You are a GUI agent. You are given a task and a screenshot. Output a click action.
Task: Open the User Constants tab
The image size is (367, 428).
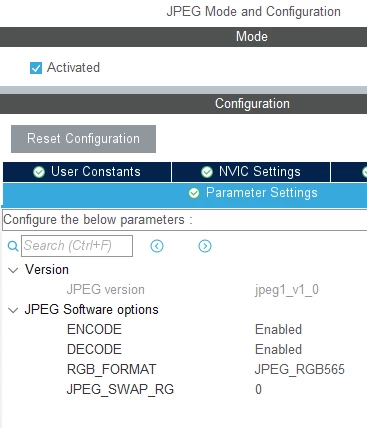point(87,172)
